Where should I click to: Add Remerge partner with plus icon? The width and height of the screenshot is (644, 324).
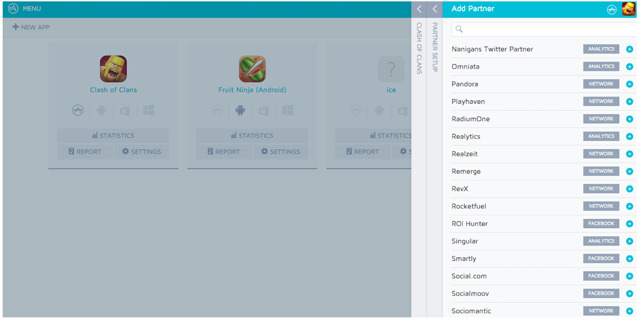click(629, 171)
